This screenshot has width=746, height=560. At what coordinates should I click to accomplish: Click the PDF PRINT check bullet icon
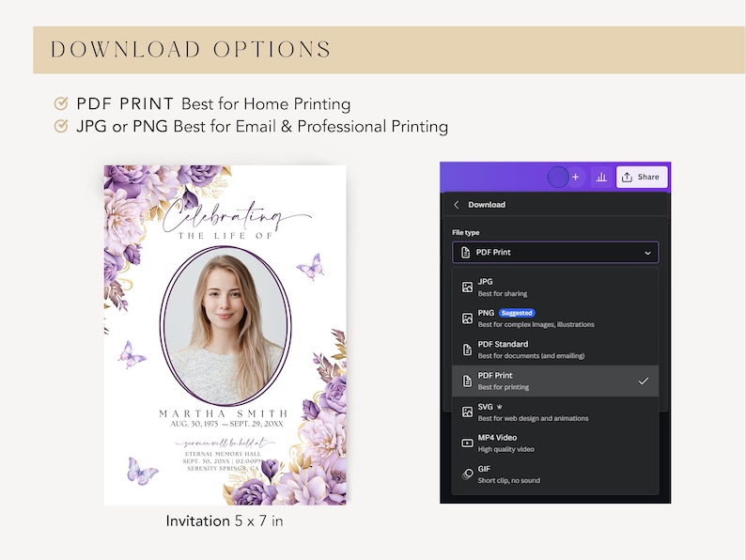coord(61,103)
